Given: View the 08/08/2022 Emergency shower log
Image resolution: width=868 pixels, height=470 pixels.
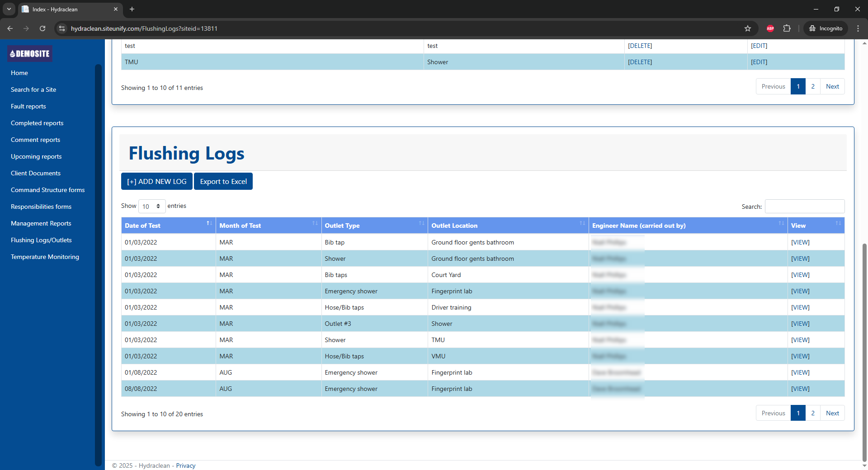Looking at the screenshot, I should (x=800, y=389).
